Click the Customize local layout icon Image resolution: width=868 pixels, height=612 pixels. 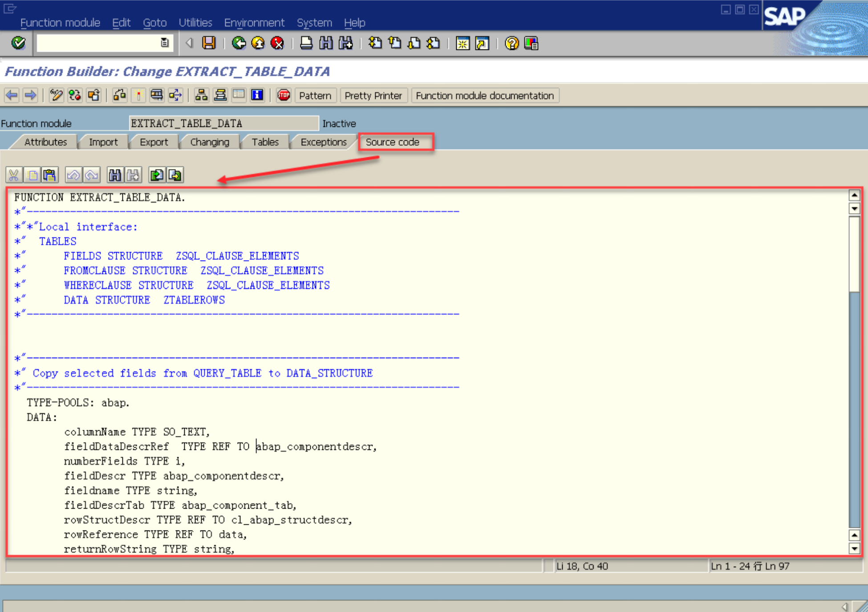click(x=531, y=43)
